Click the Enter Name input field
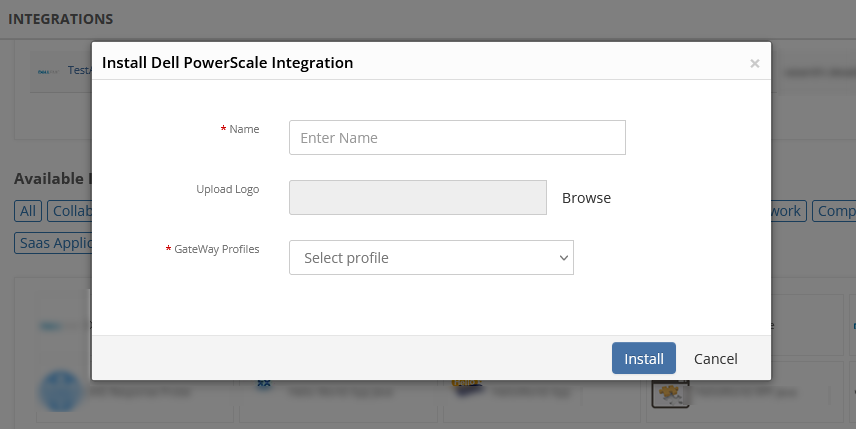856x429 pixels. 457,138
